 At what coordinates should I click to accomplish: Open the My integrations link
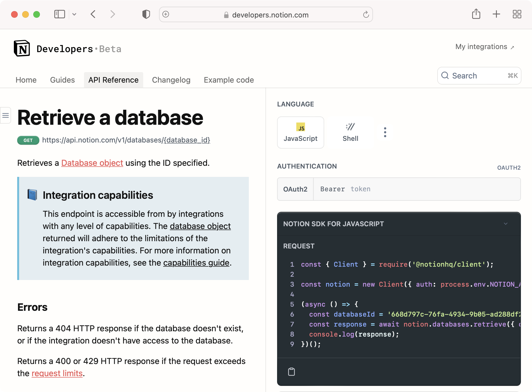485,47
